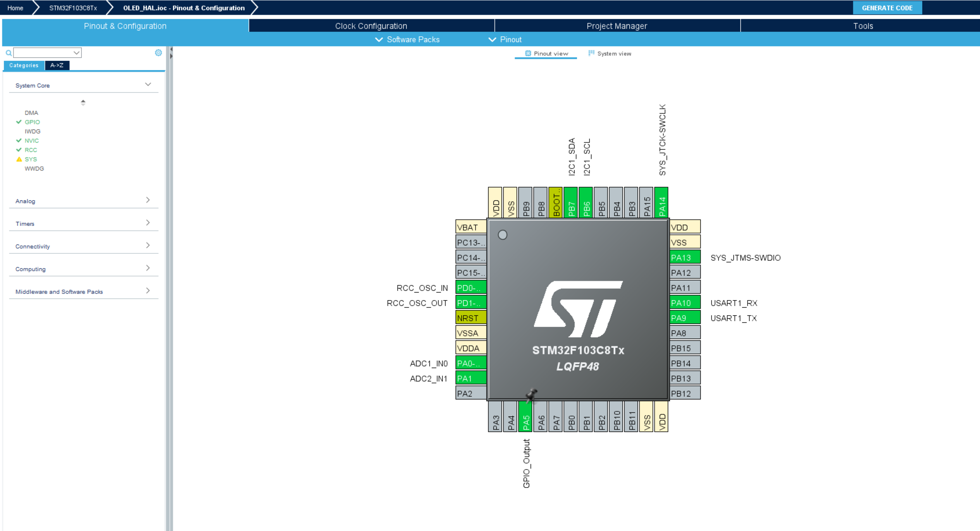
Task: Click the sort arrow icon above DMA
Action: [x=83, y=102]
